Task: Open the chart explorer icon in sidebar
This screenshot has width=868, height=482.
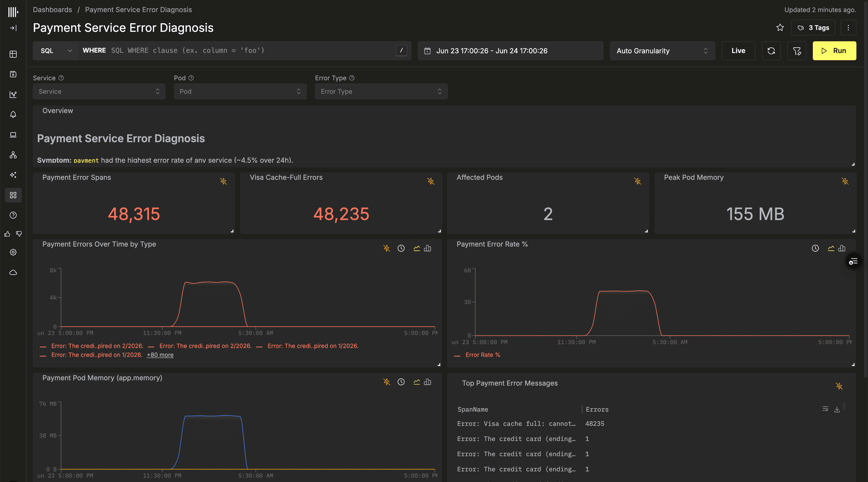Action: click(13, 94)
